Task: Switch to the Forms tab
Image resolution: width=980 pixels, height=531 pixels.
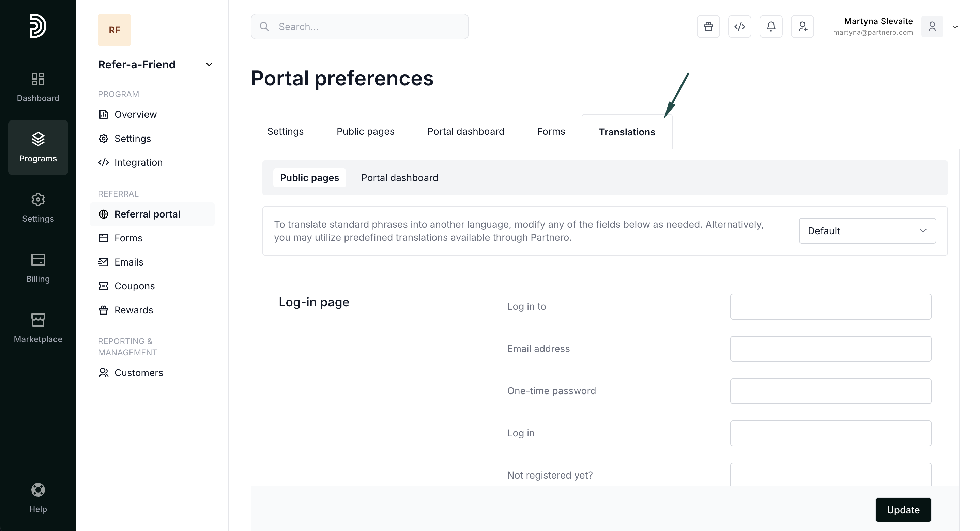Action: (551, 131)
